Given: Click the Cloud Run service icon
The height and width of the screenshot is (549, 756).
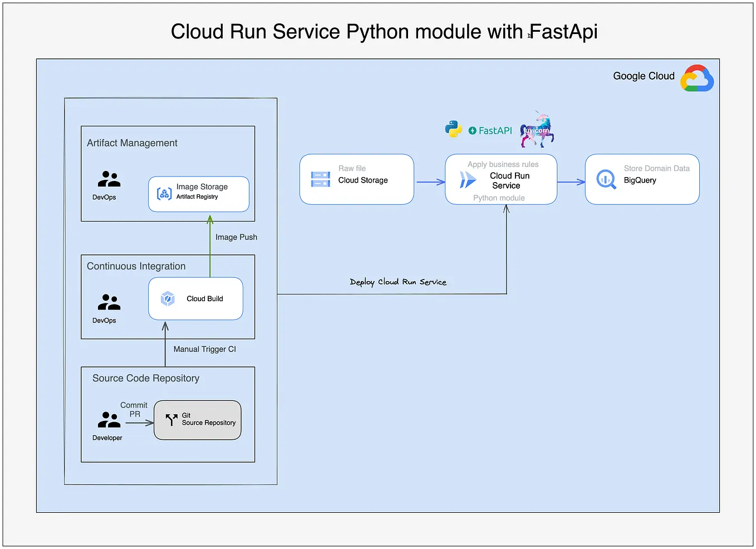Looking at the screenshot, I should (467, 179).
